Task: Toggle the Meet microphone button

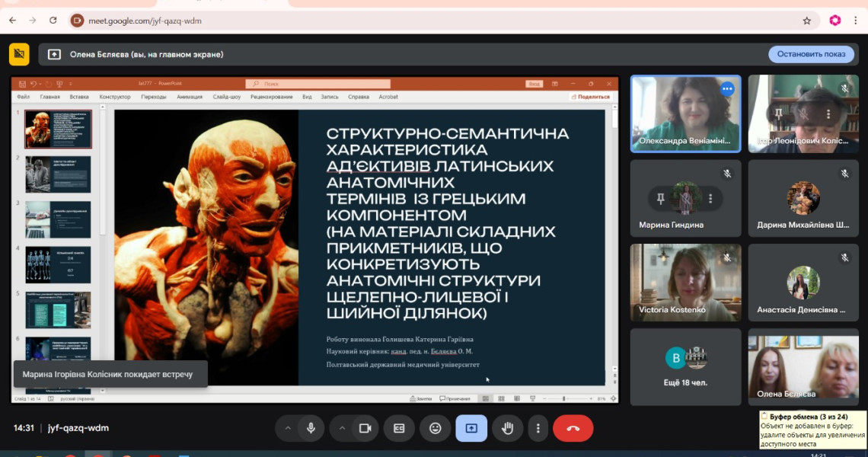Action: 311,428
